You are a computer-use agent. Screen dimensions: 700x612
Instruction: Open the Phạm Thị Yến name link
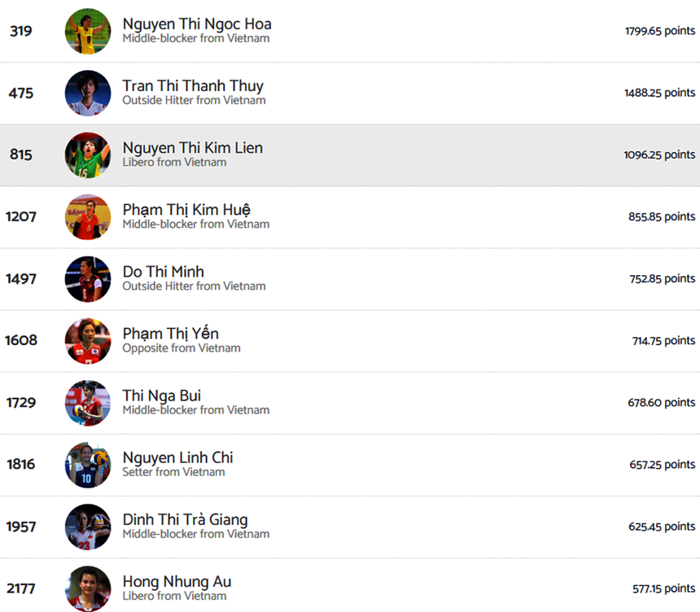click(x=170, y=334)
